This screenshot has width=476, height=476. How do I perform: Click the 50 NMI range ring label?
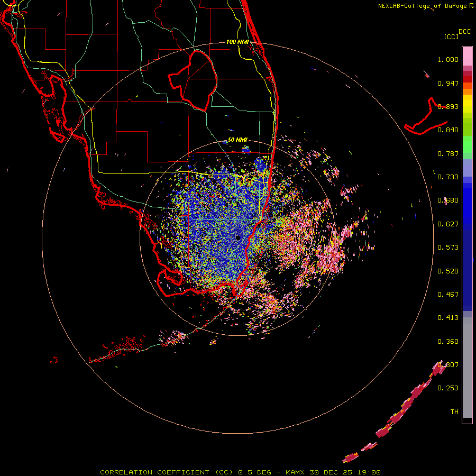coord(237,140)
